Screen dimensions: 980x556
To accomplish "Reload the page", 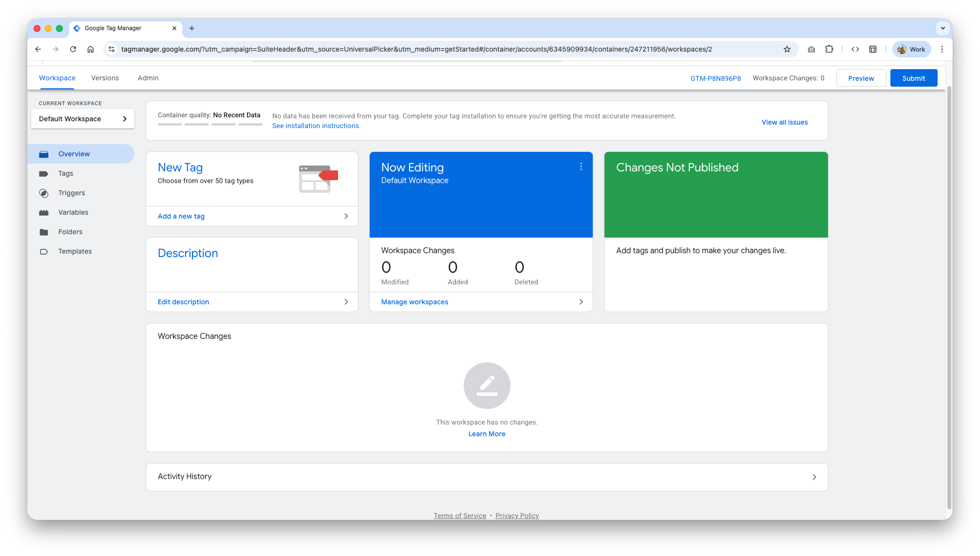I will point(73,49).
